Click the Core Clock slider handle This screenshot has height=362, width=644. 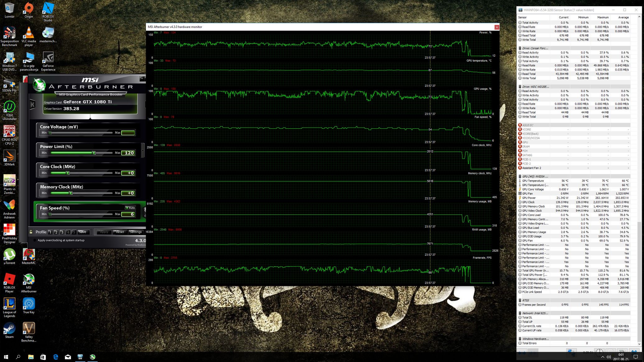[68, 173]
